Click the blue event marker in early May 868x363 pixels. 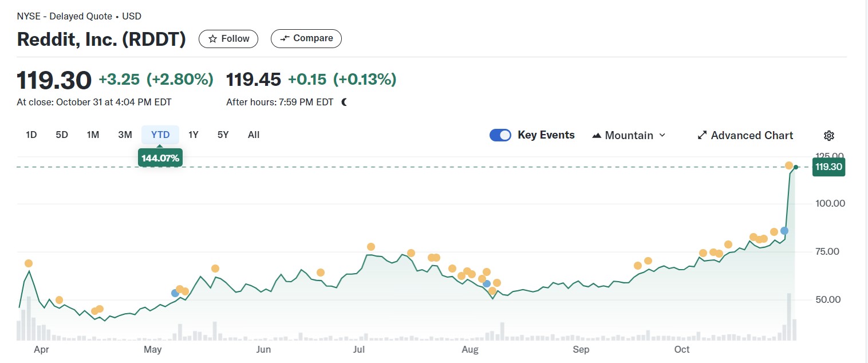click(175, 293)
